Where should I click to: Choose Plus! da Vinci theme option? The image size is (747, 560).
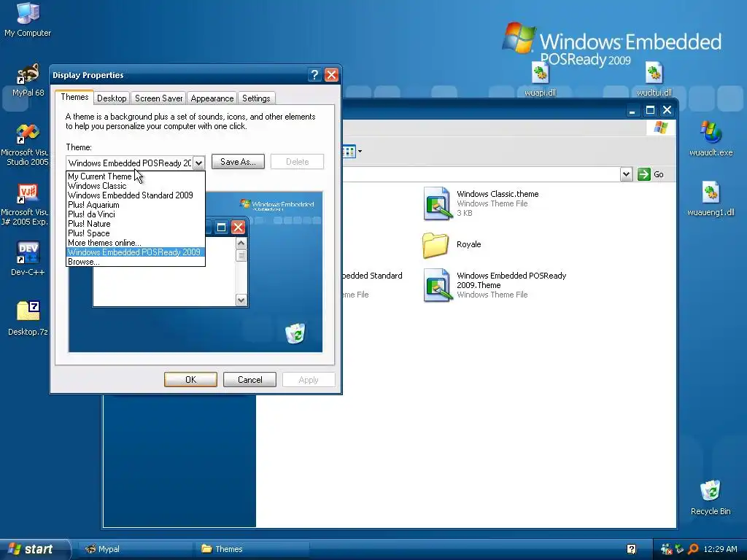[x=135, y=214]
